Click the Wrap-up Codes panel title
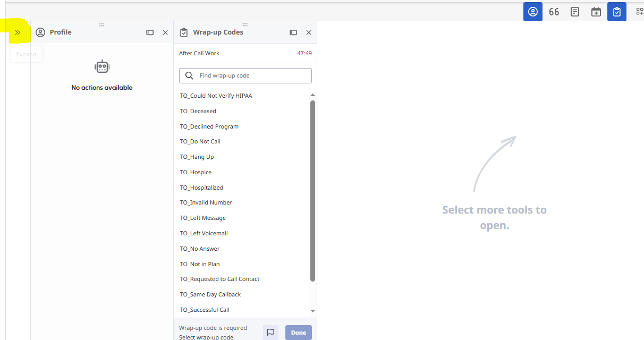Image resolution: width=644 pixels, height=340 pixels. coord(218,32)
